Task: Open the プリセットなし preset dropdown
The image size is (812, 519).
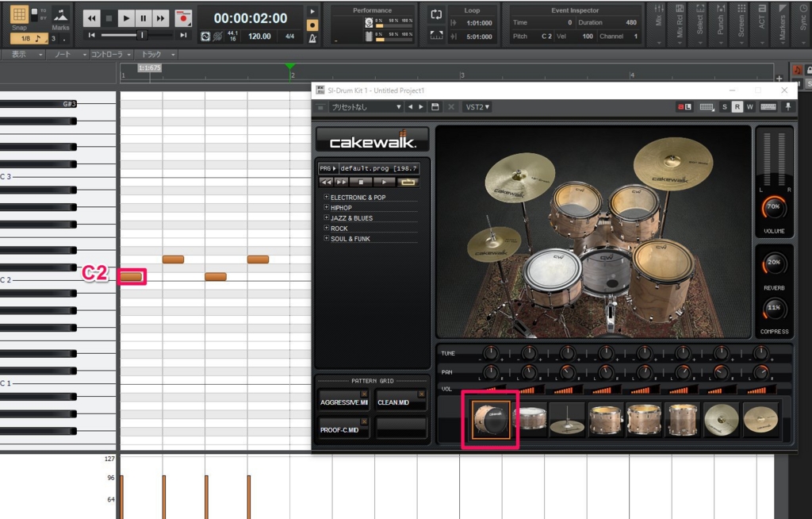Action: (366, 107)
